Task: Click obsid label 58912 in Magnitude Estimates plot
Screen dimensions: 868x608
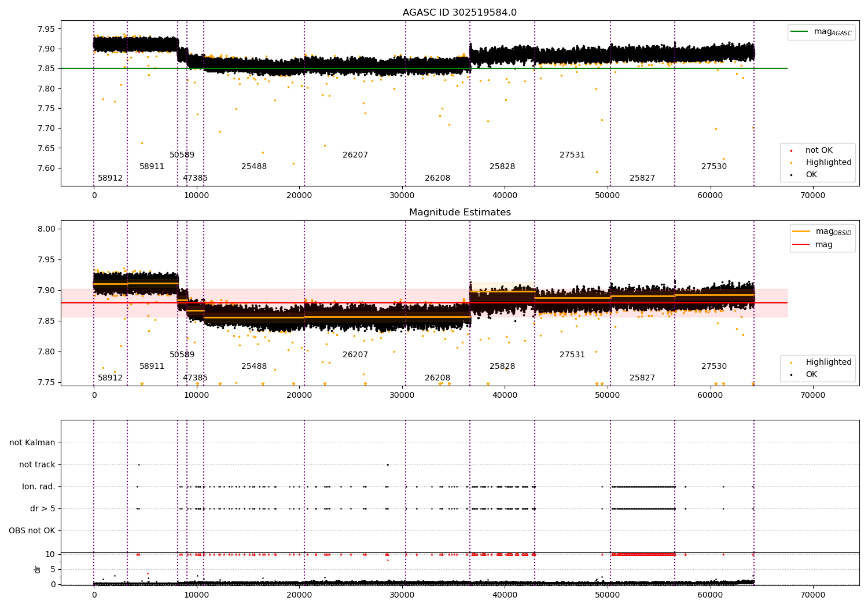Action: tap(110, 378)
